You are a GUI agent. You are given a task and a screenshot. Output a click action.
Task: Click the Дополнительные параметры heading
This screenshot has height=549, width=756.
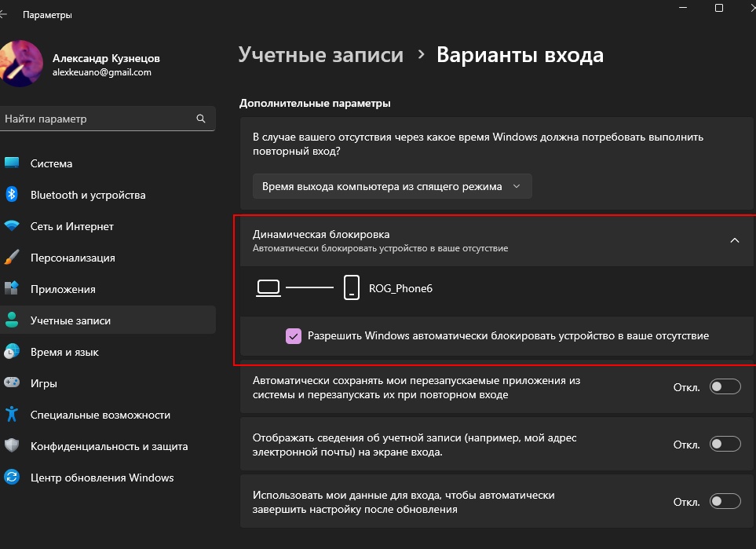315,103
